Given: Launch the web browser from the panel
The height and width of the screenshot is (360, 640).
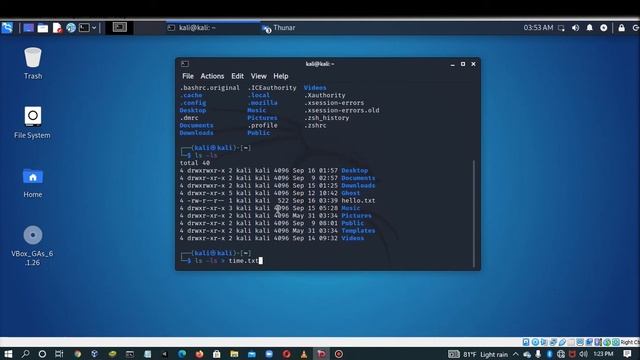Looking at the screenshot, I should 71,28.
